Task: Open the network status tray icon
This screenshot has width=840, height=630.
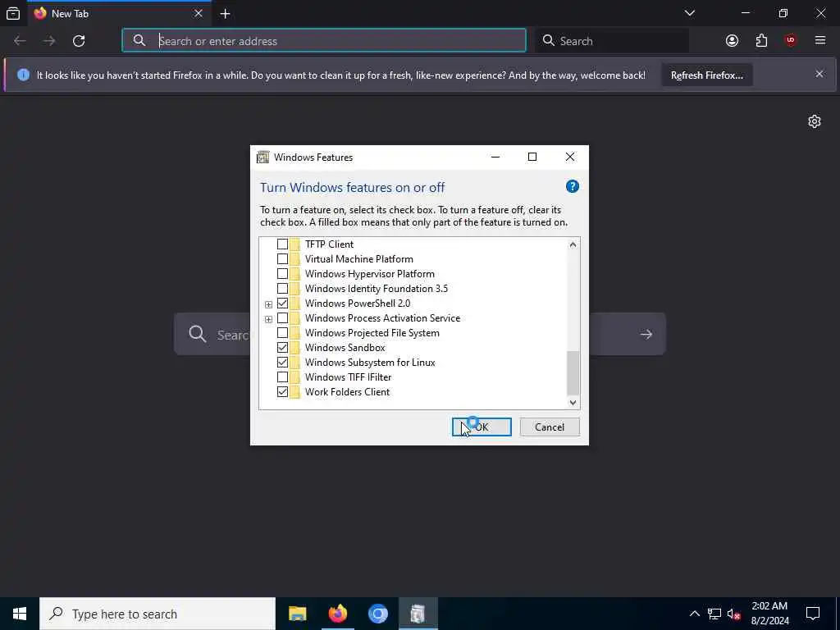Action: (x=714, y=614)
